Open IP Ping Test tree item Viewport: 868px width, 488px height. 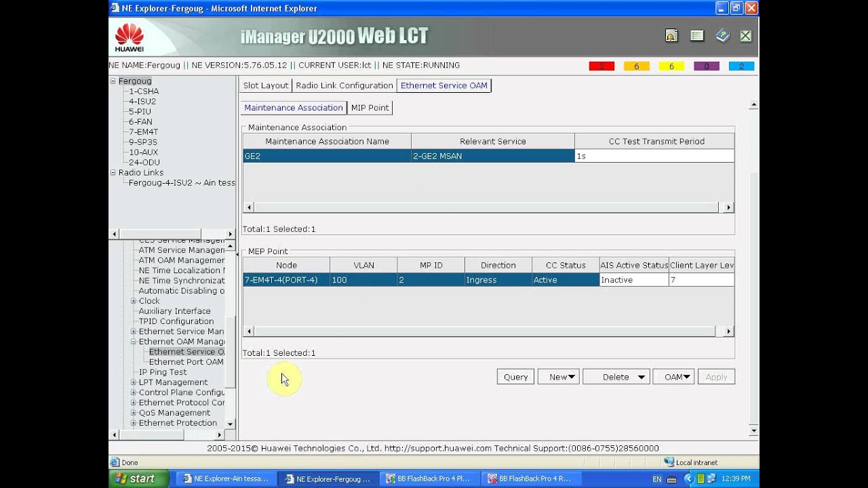click(x=163, y=372)
